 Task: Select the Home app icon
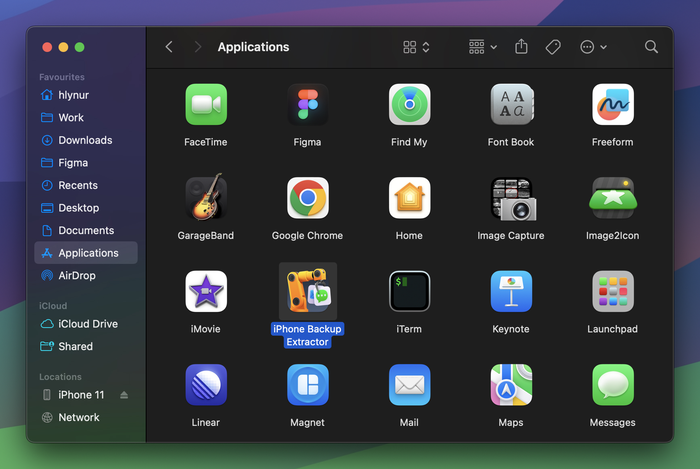click(x=409, y=198)
